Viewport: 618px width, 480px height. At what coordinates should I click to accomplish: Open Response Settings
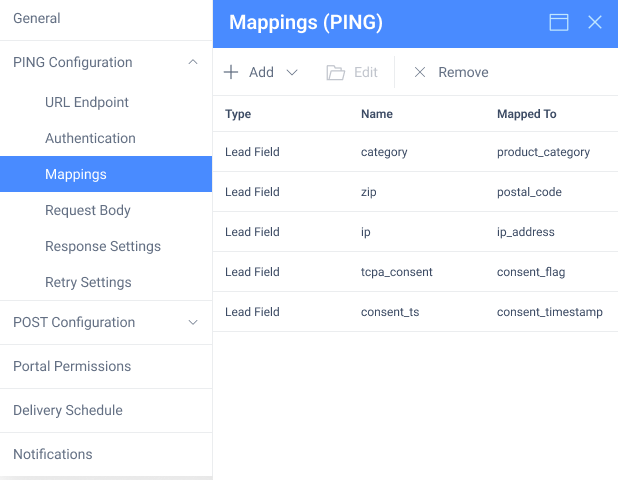pyautogui.click(x=106, y=246)
